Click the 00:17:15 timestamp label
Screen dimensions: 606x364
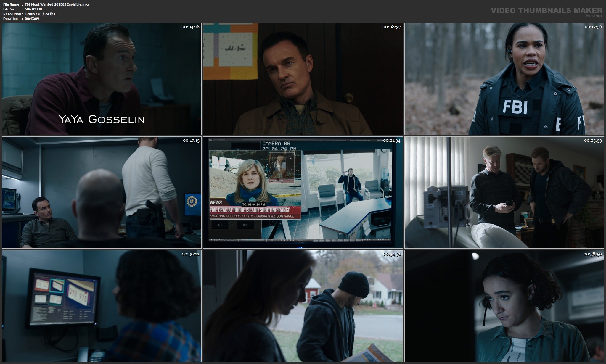[x=191, y=141]
